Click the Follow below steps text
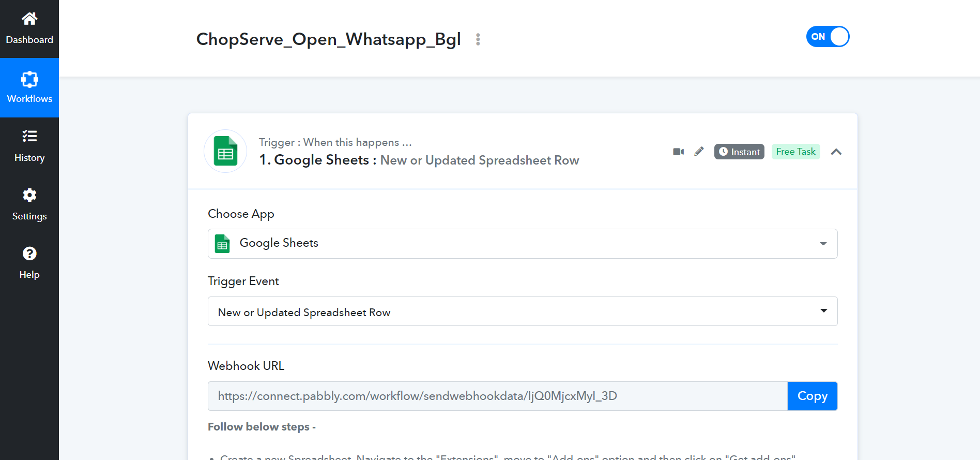 pyautogui.click(x=262, y=427)
